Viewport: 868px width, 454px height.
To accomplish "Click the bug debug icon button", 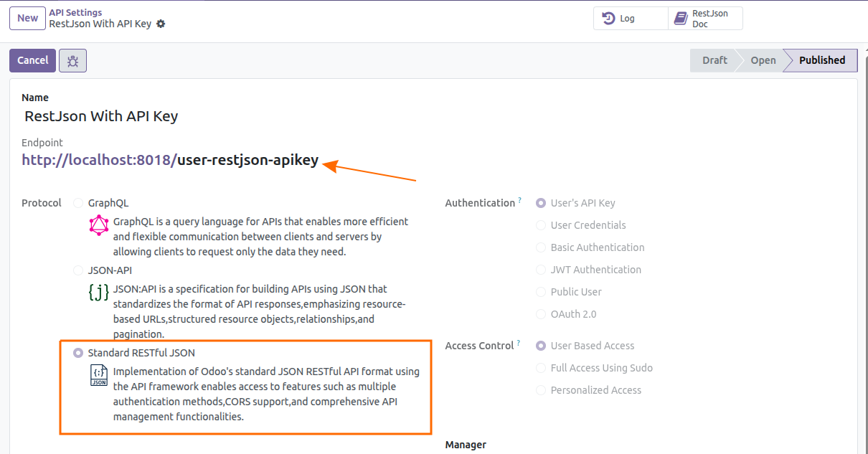I will [x=72, y=61].
